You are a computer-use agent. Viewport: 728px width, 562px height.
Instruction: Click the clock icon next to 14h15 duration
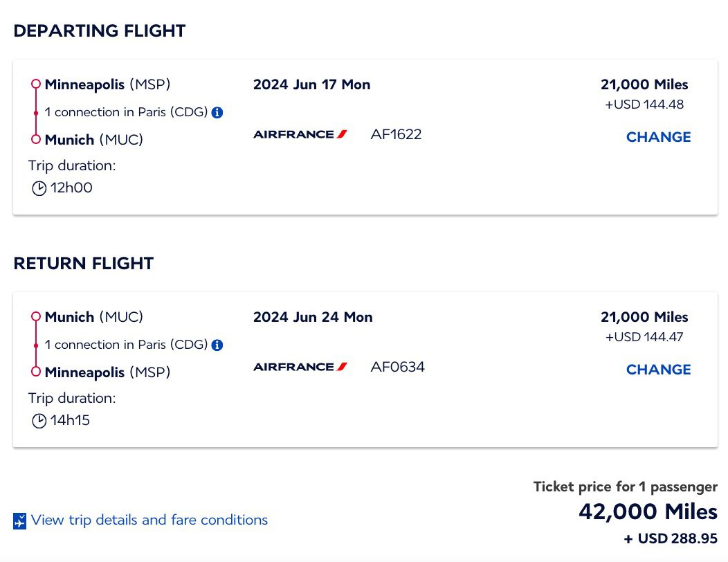coord(39,419)
